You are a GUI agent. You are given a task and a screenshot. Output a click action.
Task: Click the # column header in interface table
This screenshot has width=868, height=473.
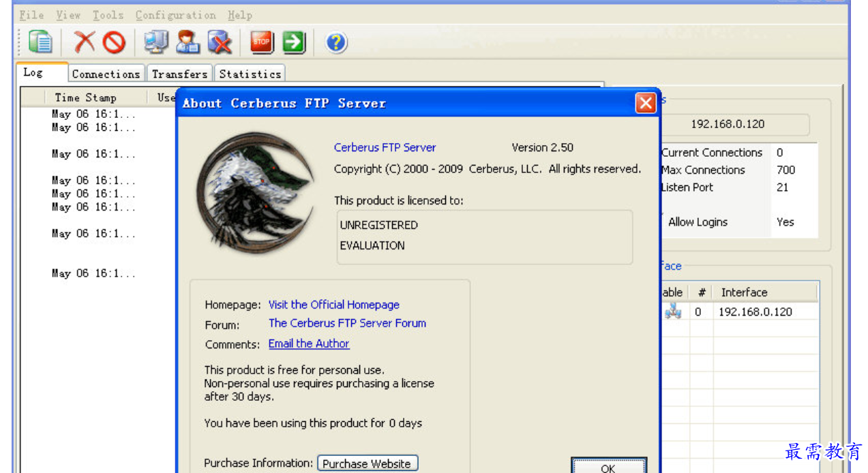[702, 292]
